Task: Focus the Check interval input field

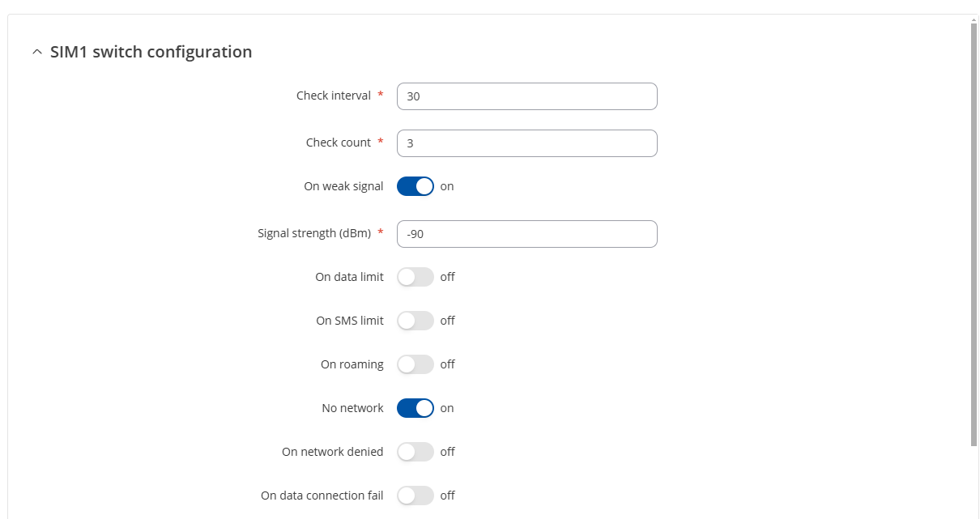Action: pos(526,96)
